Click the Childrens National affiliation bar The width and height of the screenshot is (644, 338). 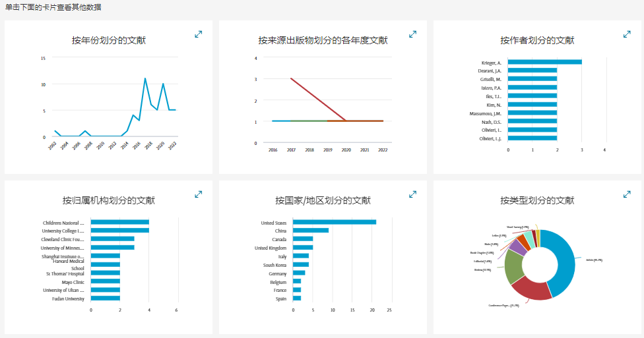[x=119, y=223]
